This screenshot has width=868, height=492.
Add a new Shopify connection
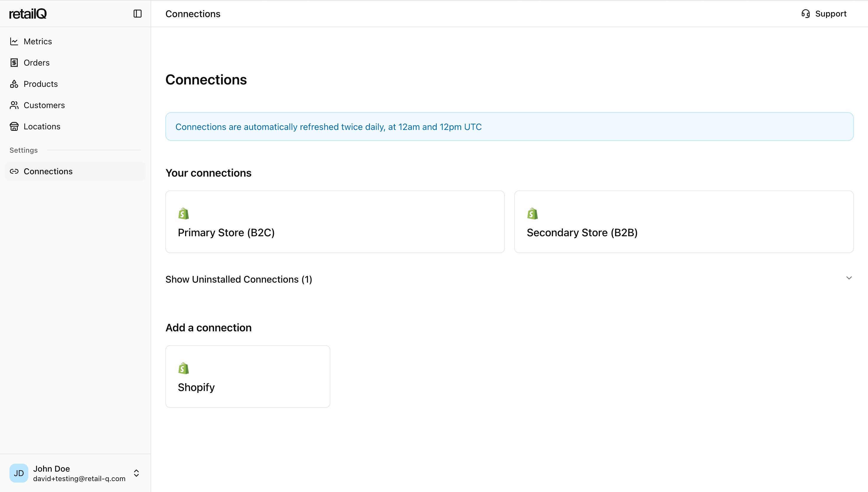247,376
